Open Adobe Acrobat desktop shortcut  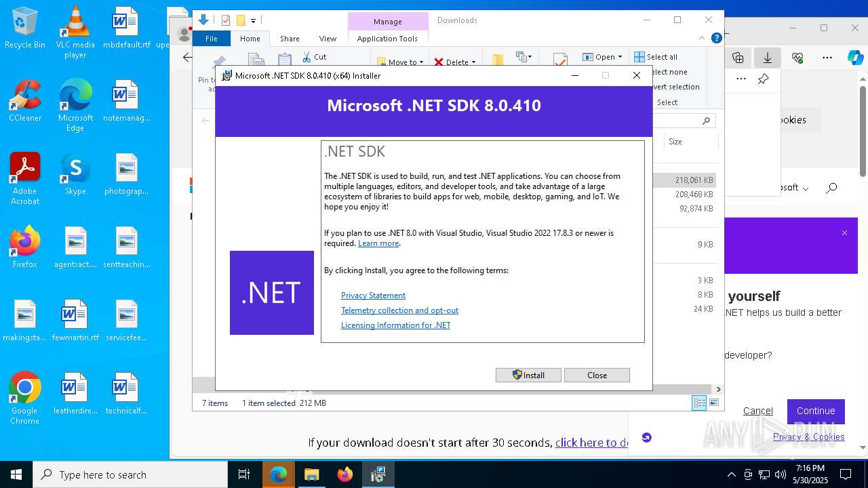pos(25,179)
